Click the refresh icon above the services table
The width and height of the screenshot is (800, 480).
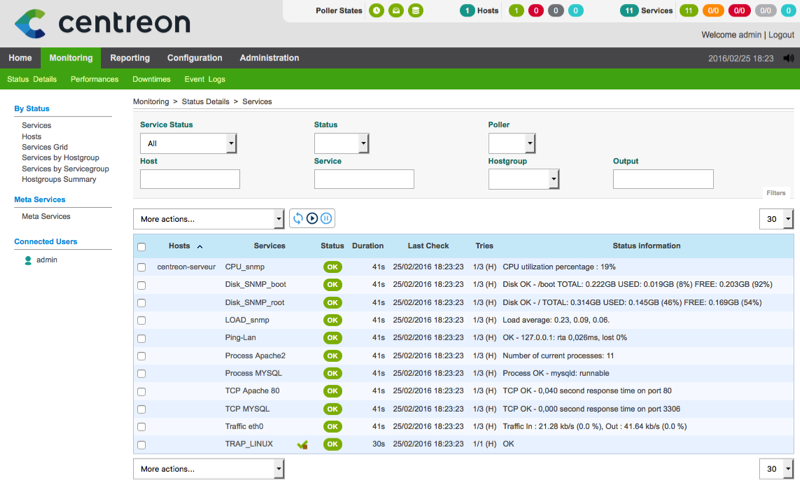coord(297,218)
